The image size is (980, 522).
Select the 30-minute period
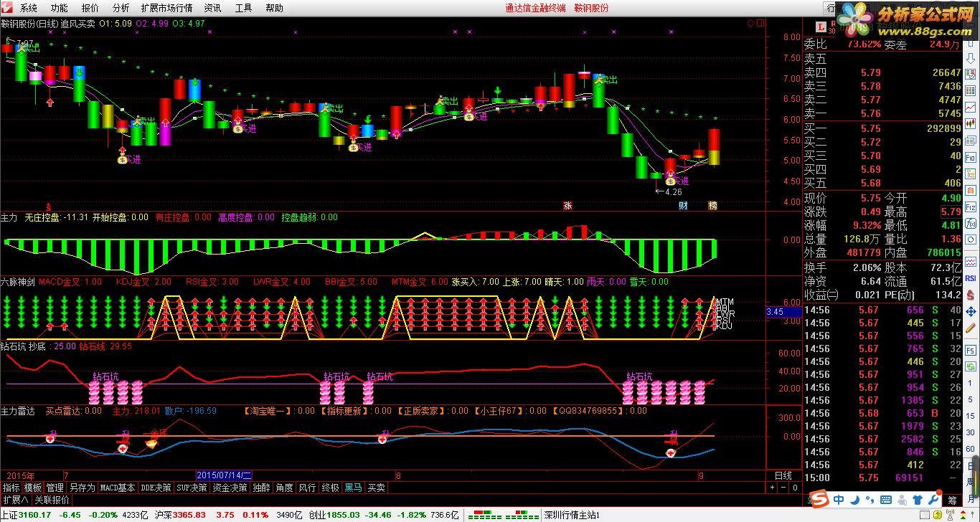[x=971, y=432]
